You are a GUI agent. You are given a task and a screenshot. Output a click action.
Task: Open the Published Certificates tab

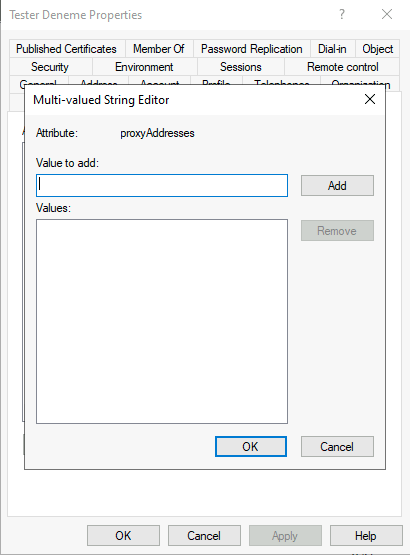coord(66,49)
